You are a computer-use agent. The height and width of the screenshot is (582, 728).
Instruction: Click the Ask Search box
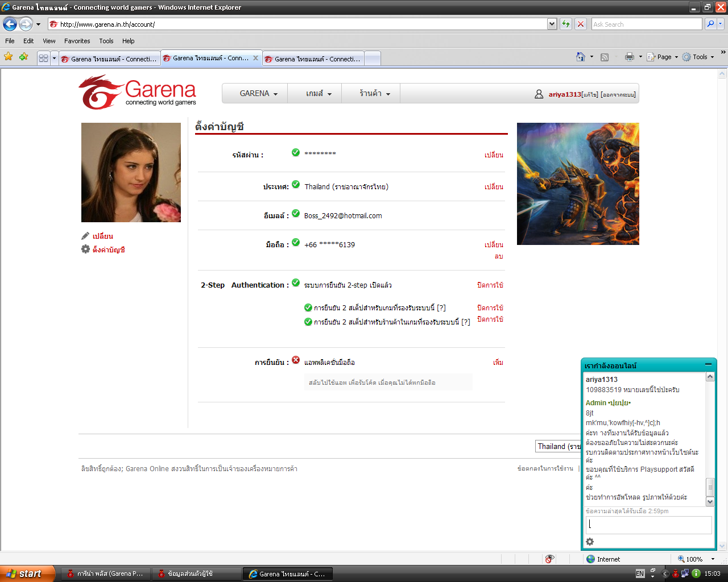point(647,24)
